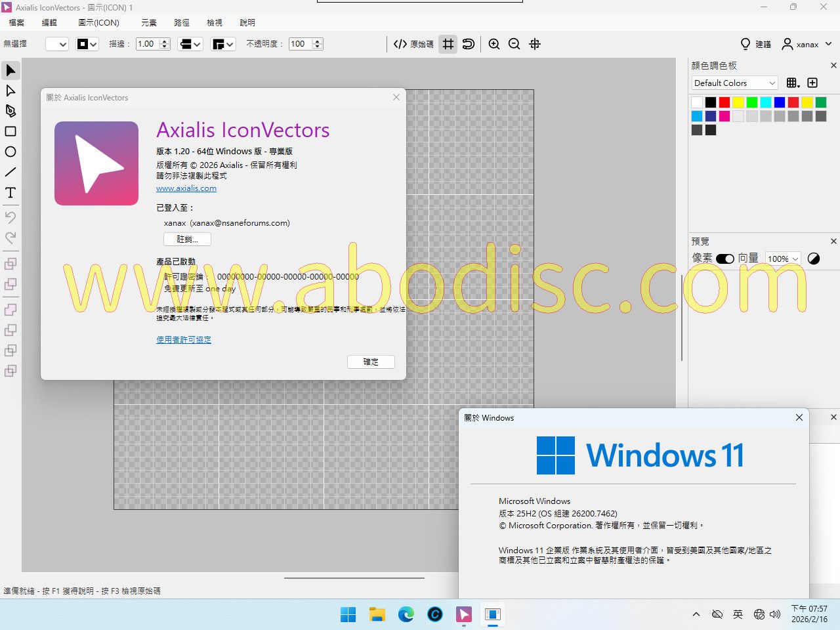
Task: Select the direct selection (hollow arrow) tool
Action: (x=10, y=91)
